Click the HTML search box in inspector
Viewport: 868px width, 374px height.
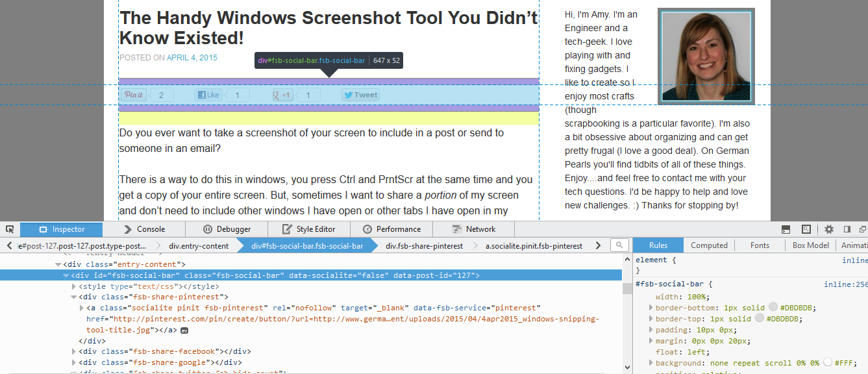619,245
